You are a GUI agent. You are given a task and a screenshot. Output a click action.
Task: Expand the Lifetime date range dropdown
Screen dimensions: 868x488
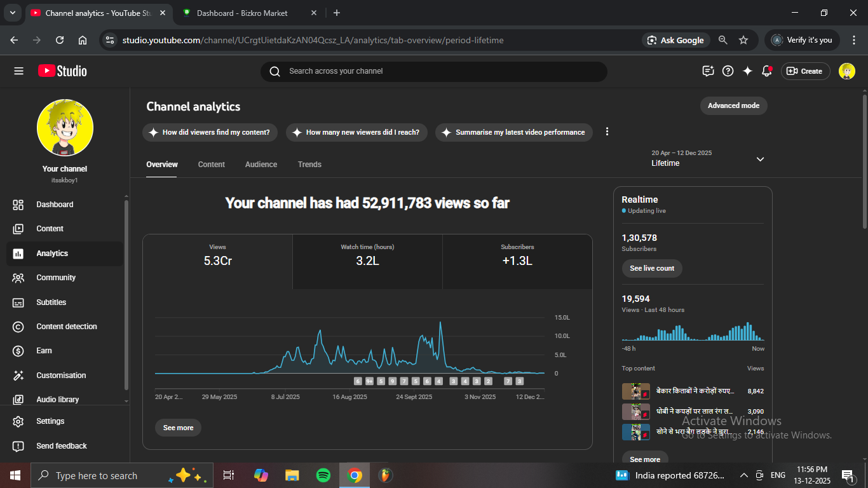pos(760,159)
